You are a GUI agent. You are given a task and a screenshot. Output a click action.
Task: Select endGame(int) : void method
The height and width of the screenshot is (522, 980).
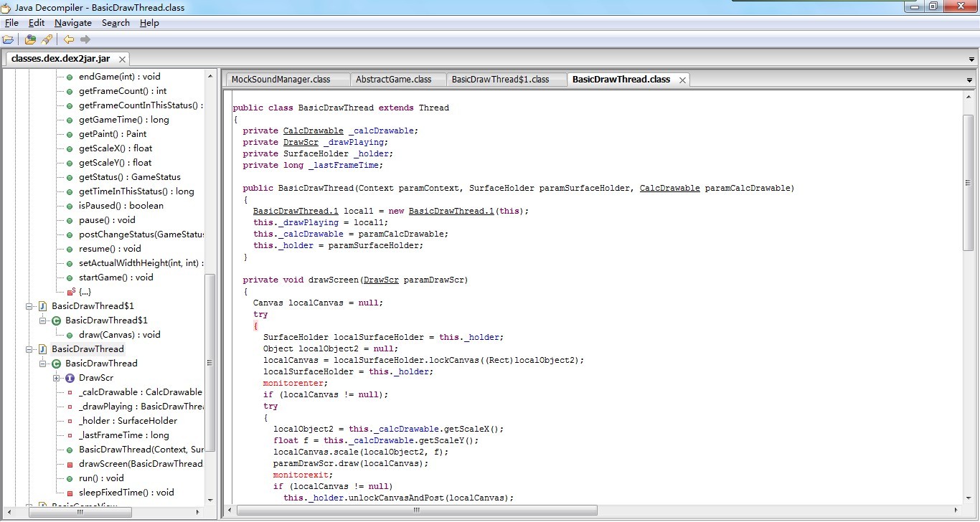coord(119,77)
